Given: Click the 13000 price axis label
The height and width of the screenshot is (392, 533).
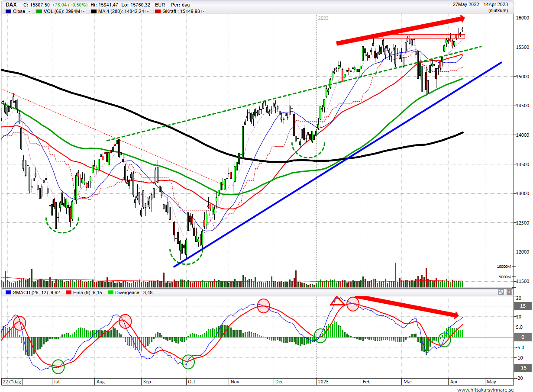Looking at the screenshot, I should point(522,193).
